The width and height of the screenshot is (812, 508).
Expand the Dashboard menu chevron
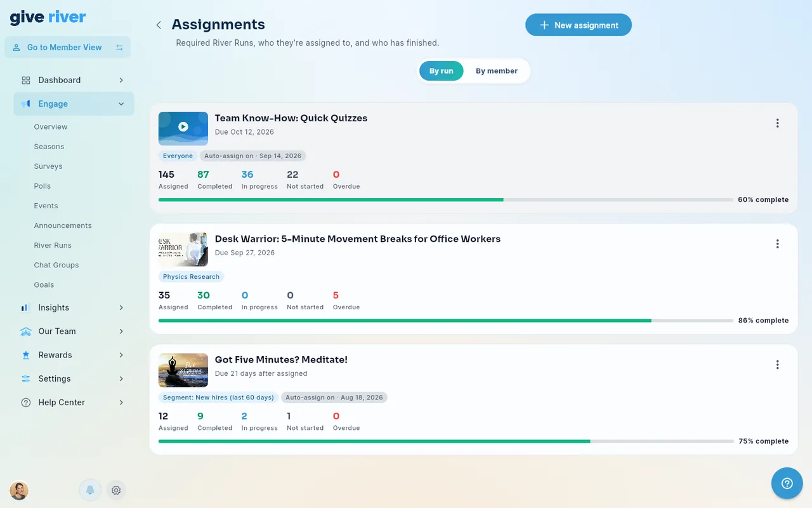click(x=121, y=80)
